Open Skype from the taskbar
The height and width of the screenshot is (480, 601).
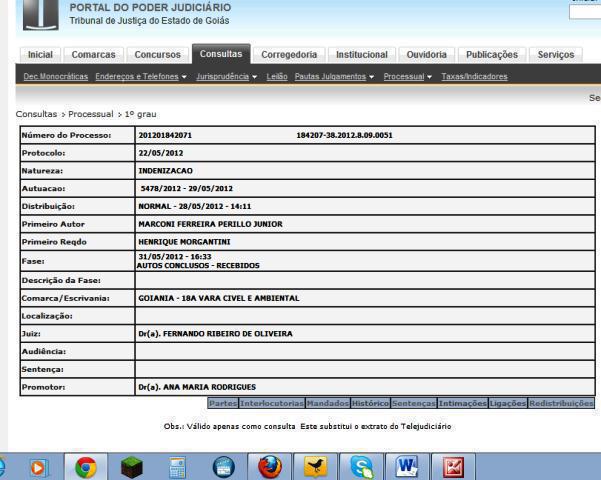tap(360, 465)
